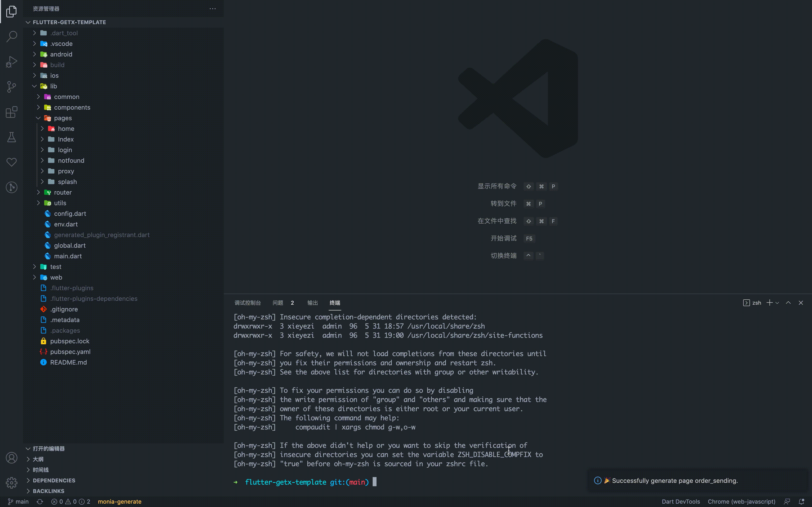Click monia-generate in the status bar

(119, 501)
